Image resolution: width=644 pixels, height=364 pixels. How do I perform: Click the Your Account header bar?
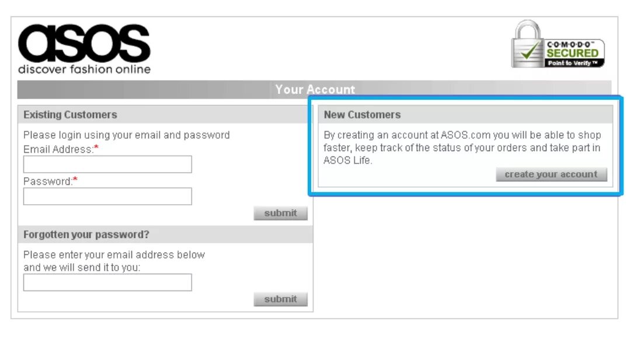tap(315, 89)
